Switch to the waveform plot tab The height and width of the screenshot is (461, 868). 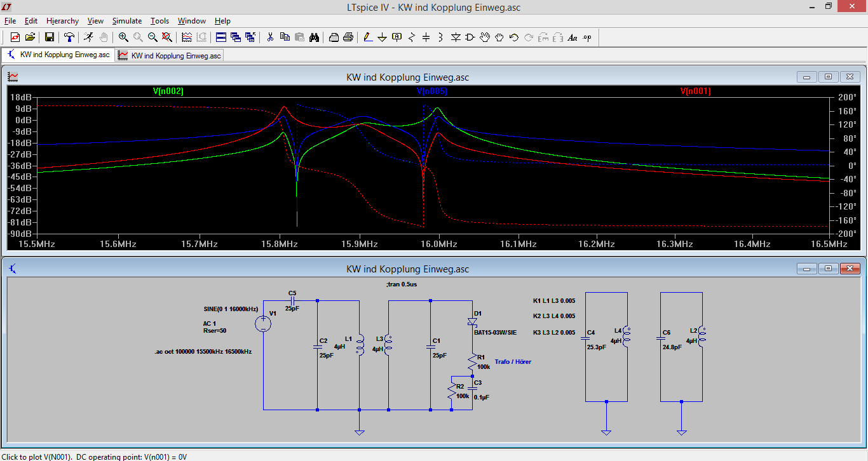[170, 55]
